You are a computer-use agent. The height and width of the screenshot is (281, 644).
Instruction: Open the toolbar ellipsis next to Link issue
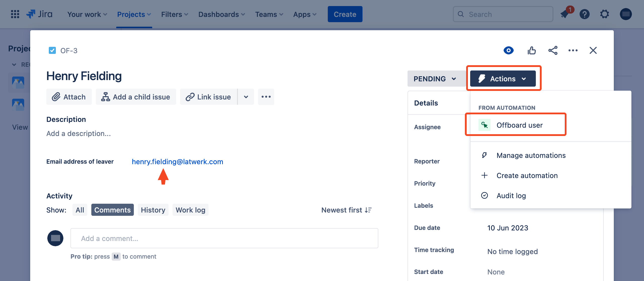(266, 97)
